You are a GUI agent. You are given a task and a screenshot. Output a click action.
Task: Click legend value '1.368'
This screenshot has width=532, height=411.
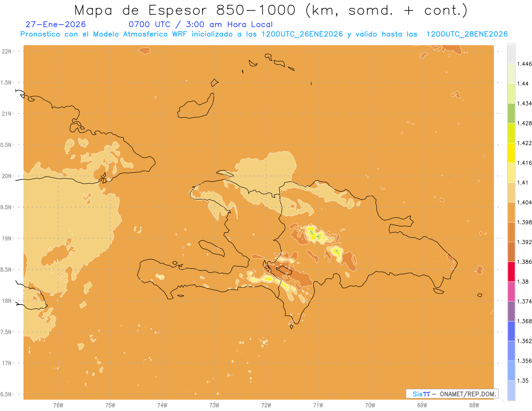pyautogui.click(x=524, y=321)
